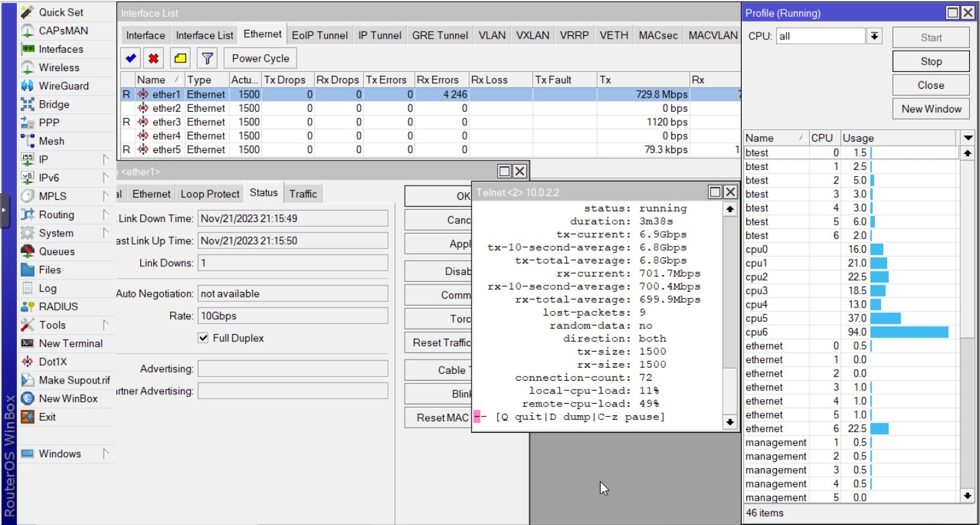The width and height of the screenshot is (980, 525).
Task: Switch to the VLAN tab
Action: (x=492, y=35)
